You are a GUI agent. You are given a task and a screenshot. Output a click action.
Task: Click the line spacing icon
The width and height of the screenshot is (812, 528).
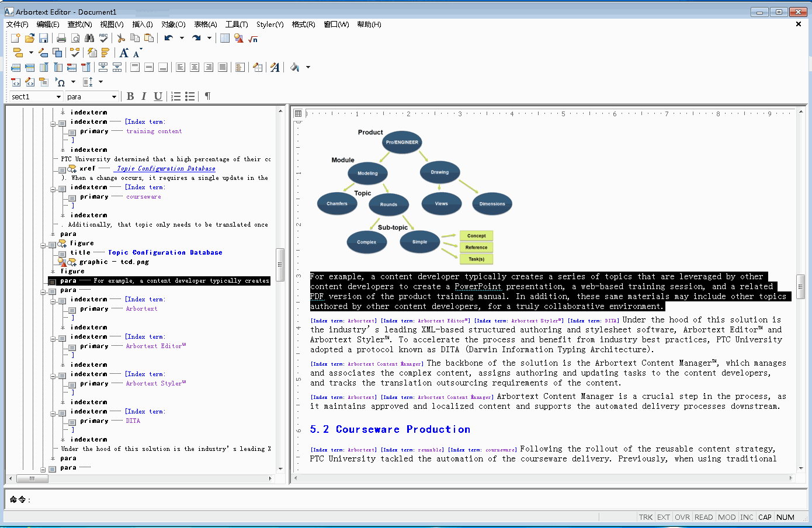coord(88,82)
